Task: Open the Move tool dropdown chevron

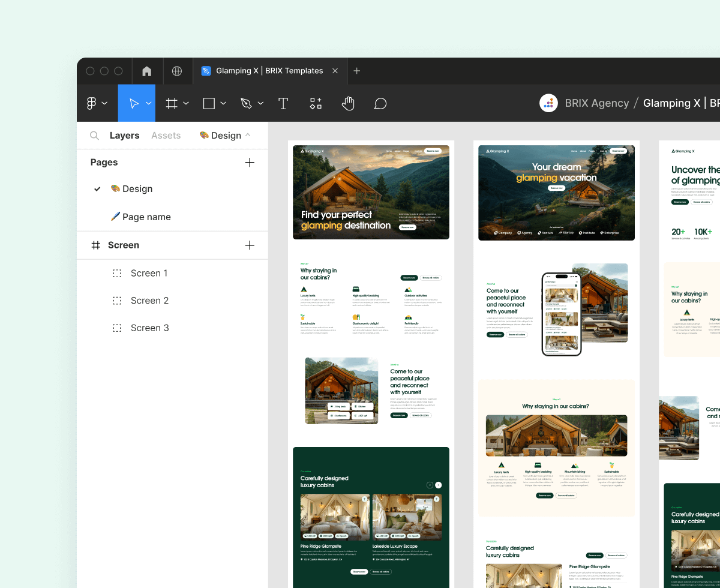Action: tap(149, 103)
